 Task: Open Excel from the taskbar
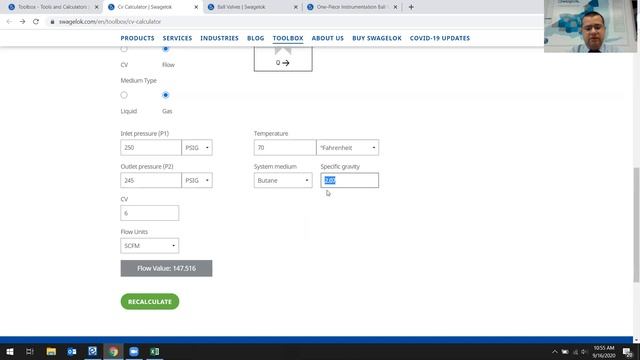[155, 351]
